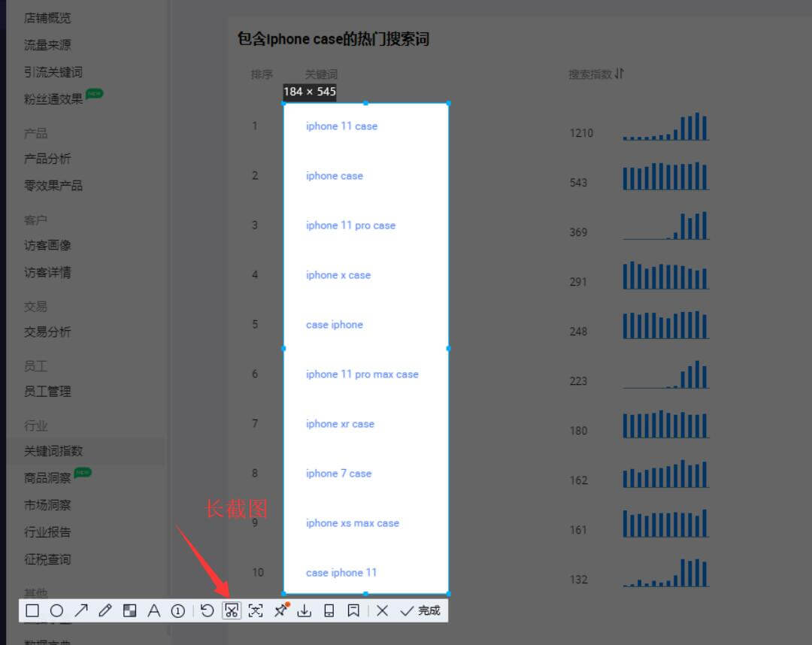Undo the last annotation

coord(207,610)
